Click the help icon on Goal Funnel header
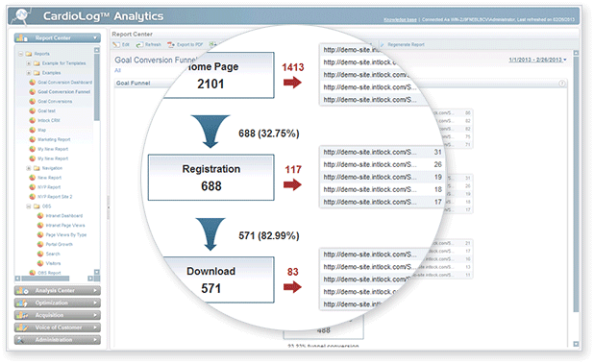 tap(562, 84)
